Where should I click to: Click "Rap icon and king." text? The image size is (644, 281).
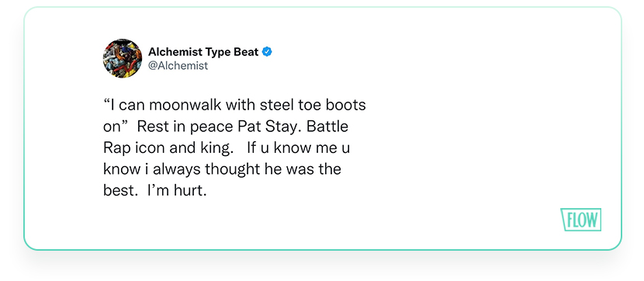click(x=168, y=148)
